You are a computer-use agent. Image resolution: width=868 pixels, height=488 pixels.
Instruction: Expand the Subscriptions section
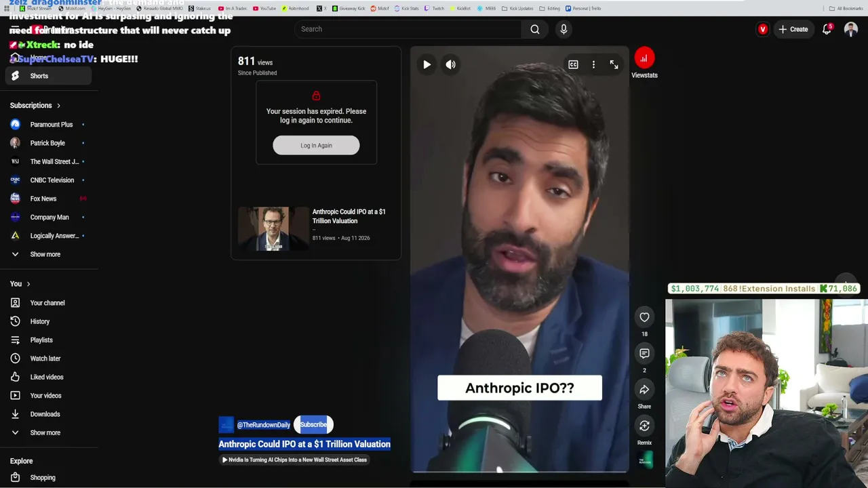tap(35, 106)
